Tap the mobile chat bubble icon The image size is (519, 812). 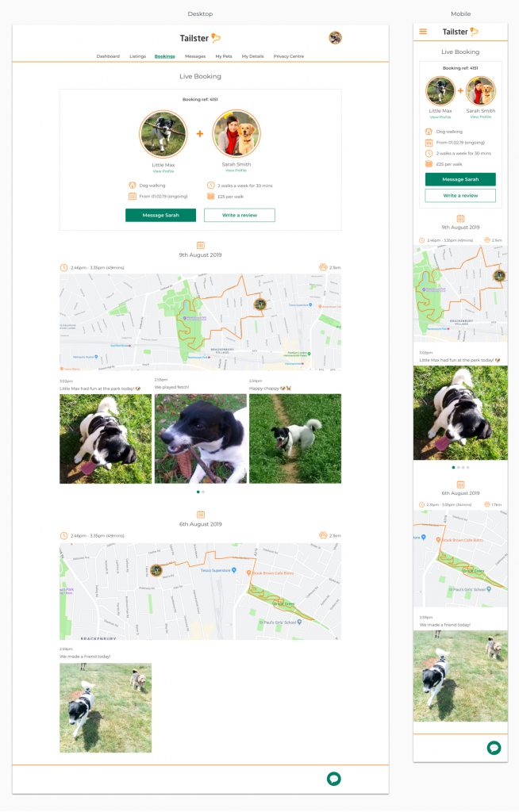494,747
